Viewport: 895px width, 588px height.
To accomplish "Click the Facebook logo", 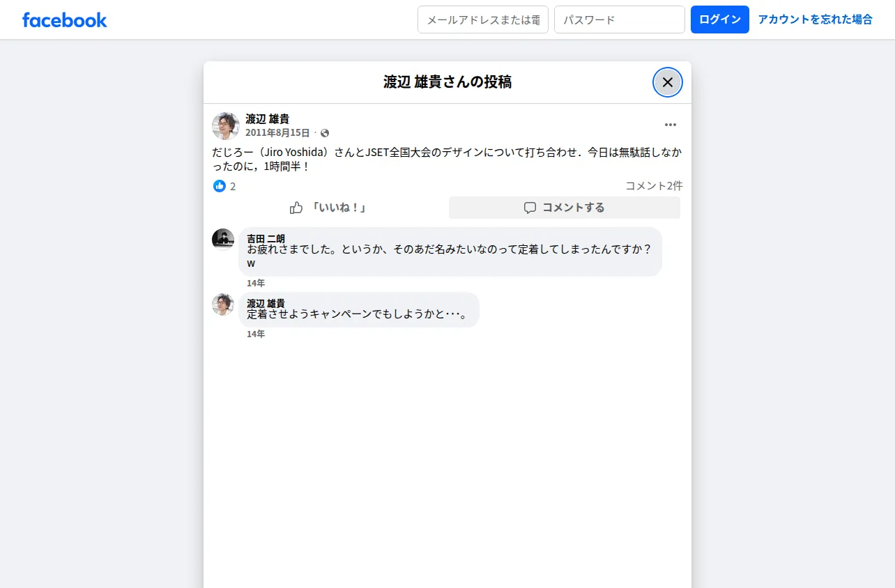I will 64,20.
